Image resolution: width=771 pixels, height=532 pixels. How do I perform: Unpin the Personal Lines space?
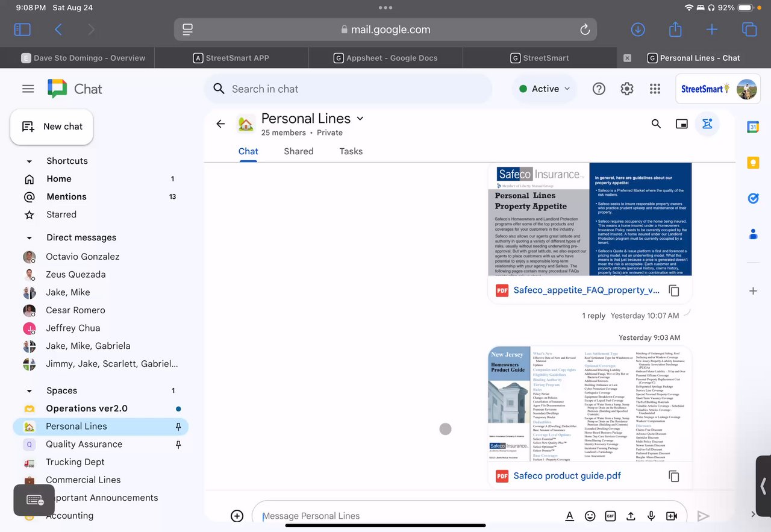[178, 427]
